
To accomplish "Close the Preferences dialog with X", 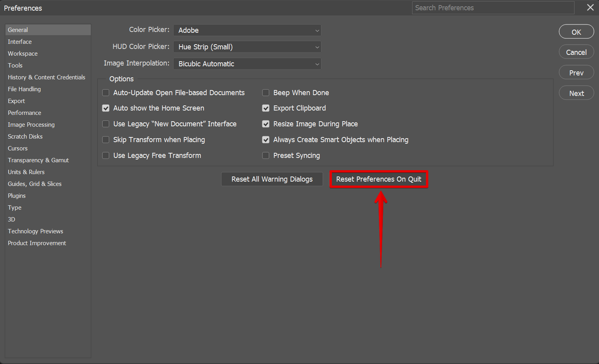I will point(590,8).
